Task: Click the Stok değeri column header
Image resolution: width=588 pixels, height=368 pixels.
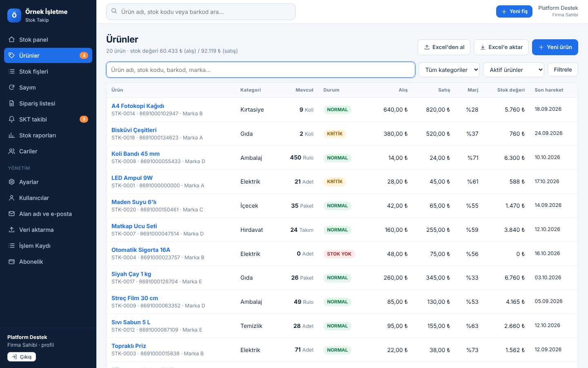Action: tap(511, 90)
